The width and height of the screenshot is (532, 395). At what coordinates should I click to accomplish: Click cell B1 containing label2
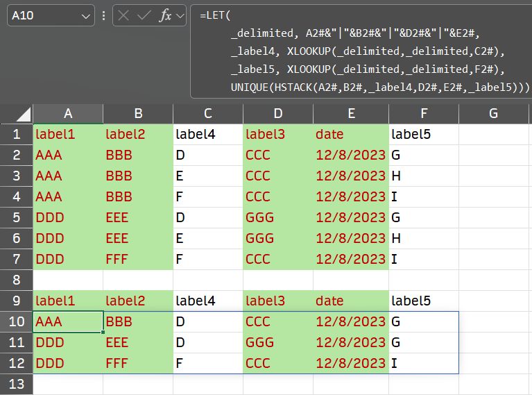pos(138,135)
